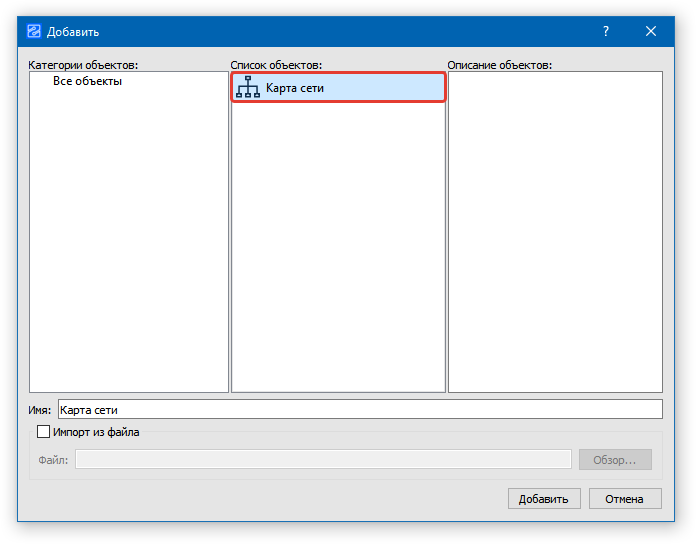Click the Описание объектов label
Screen dimensions: 696x544
pyautogui.click(x=499, y=65)
